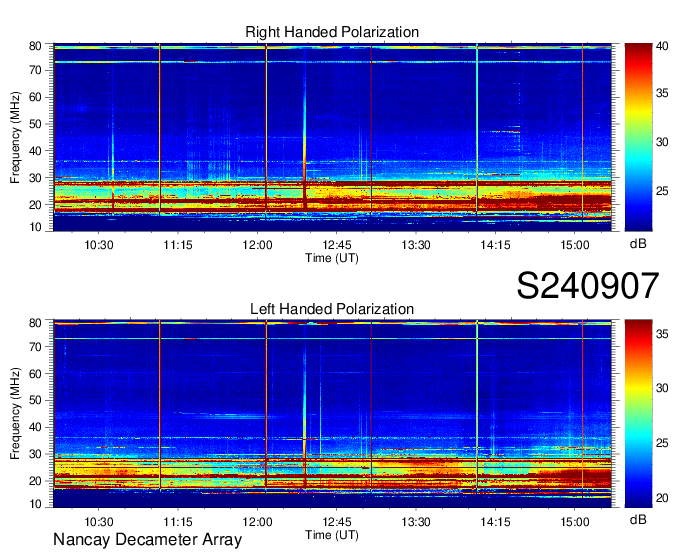This screenshot has width=680, height=552.
Task: Click the 15:00 tick of Right Handed plot
Action: [x=575, y=245]
